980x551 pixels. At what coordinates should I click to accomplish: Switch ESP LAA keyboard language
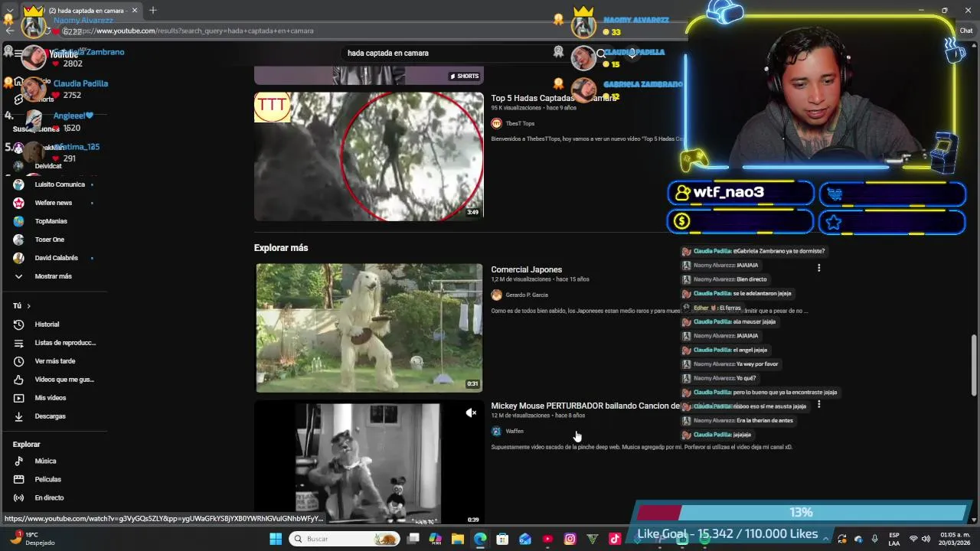click(894, 539)
